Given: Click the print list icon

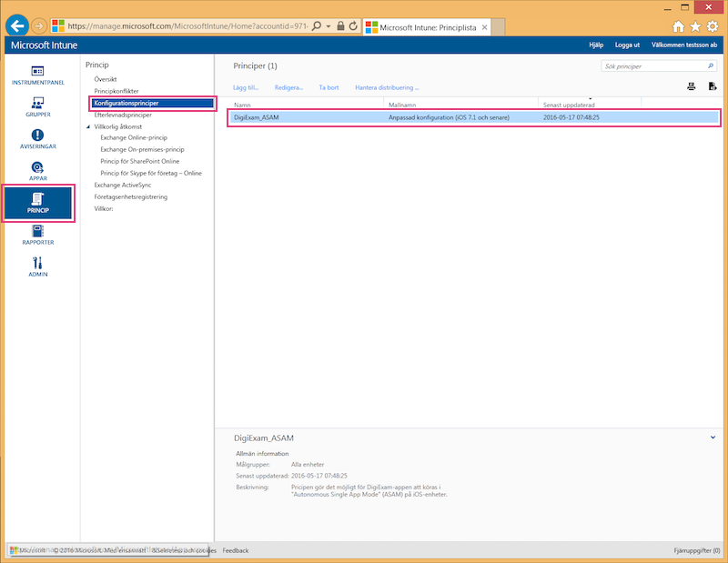Looking at the screenshot, I should click(692, 86).
